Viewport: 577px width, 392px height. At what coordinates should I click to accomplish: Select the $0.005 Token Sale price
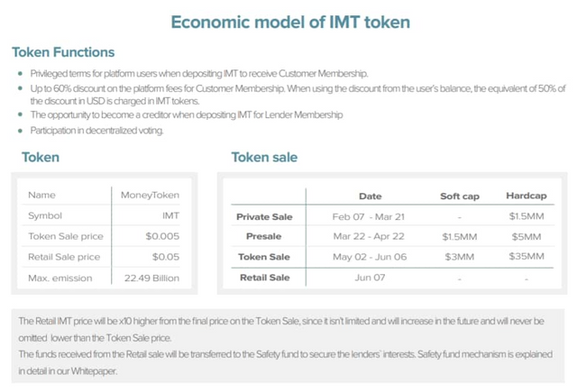(162, 237)
